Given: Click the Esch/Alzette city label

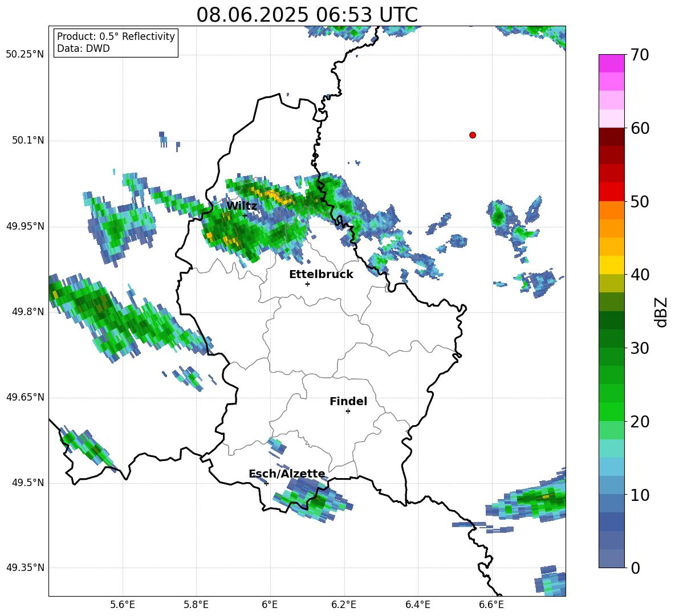Looking at the screenshot, I should click(x=287, y=474).
